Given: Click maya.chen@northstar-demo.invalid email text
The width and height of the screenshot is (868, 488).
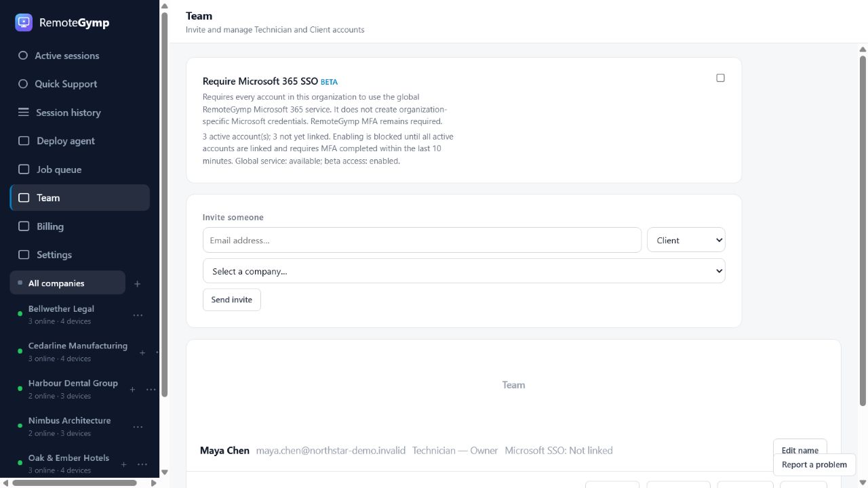Looking at the screenshot, I should (x=330, y=450).
